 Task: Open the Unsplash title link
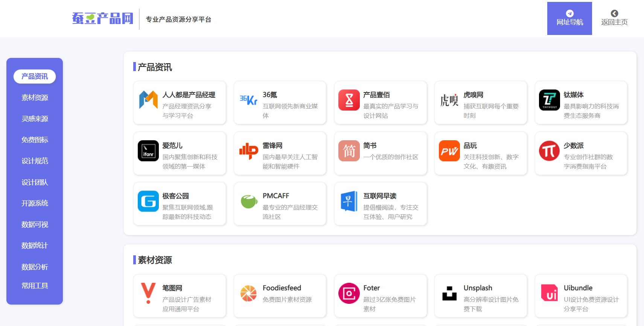click(478, 288)
